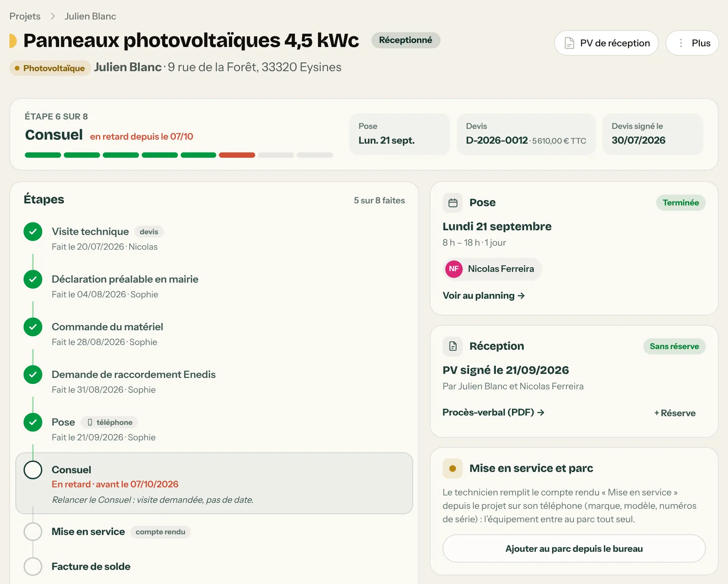
Task: Toggle the Visite technique step checkmark
Action: click(x=33, y=232)
